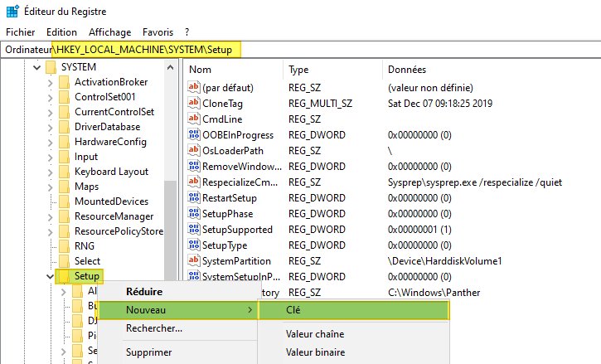Select the ResourcePolicyStore key
The height and width of the screenshot is (364, 601).
[x=119, y=231]
